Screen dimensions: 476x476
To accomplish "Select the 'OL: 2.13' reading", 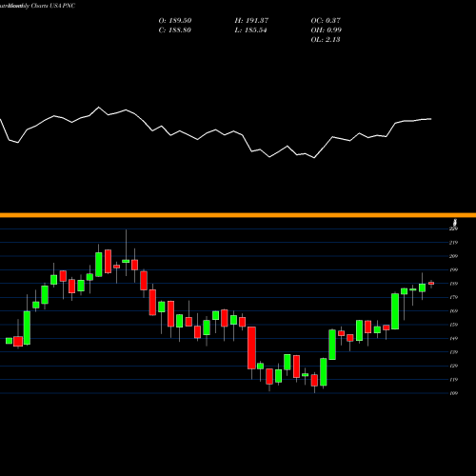I will click(326, 40).
